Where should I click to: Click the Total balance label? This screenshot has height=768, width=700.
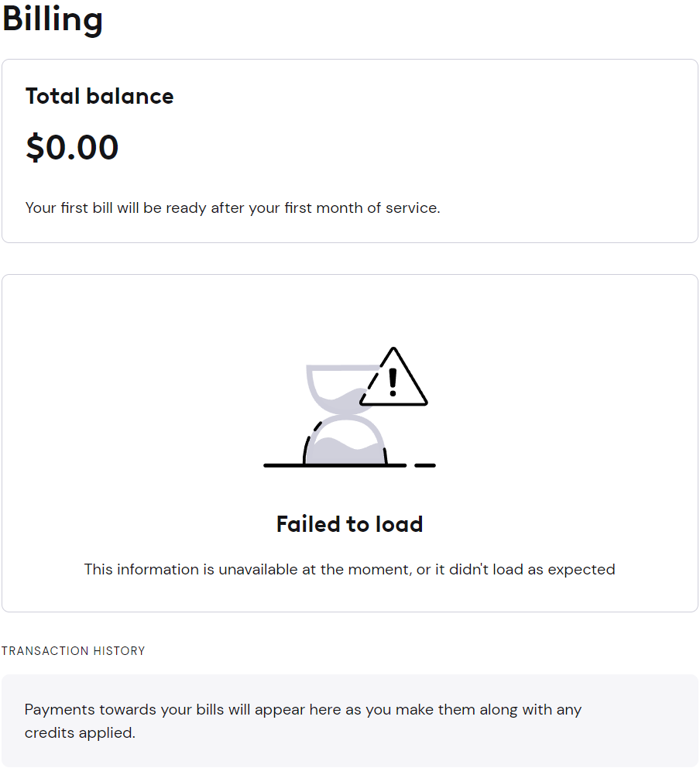coord(99,96)
